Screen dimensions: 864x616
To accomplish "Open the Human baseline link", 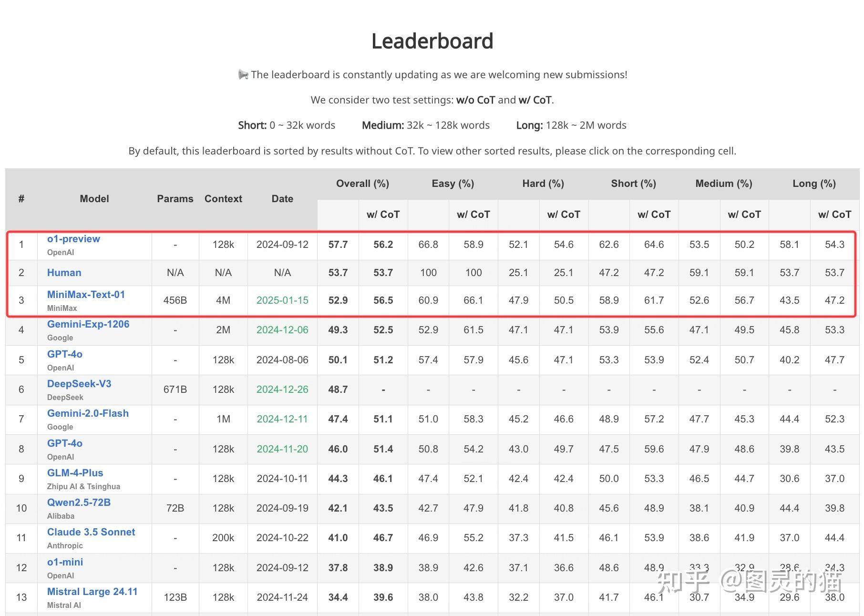I will click(64, 273).
